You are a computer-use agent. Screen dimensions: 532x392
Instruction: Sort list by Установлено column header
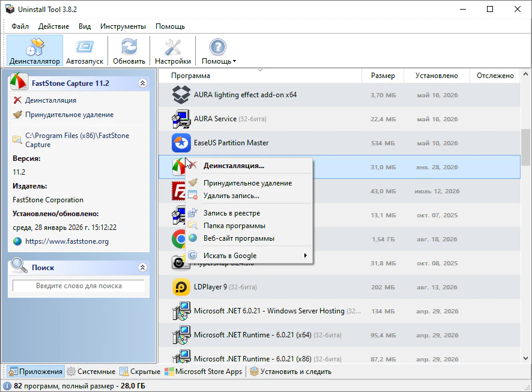(437, 76)
